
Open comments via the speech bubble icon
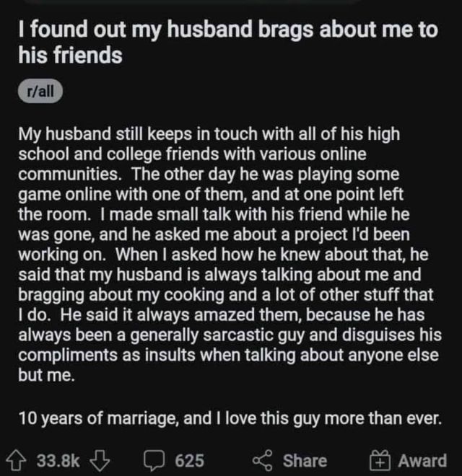[154, 461]
